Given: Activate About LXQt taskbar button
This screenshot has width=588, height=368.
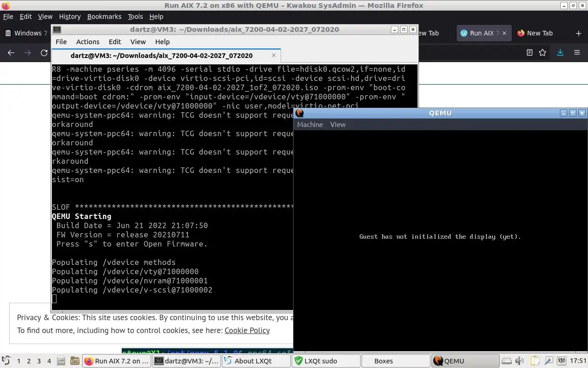Looking at the screenshot, I should coord(256,361).
